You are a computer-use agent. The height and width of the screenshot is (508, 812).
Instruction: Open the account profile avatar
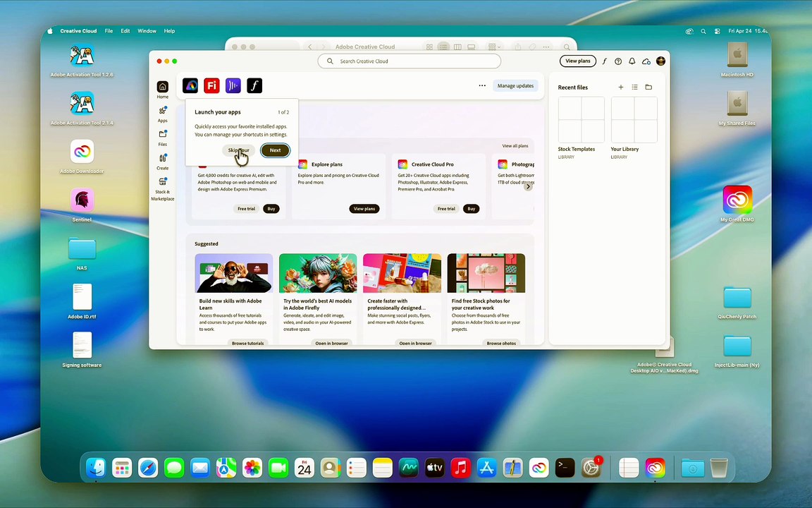point(660,61)
